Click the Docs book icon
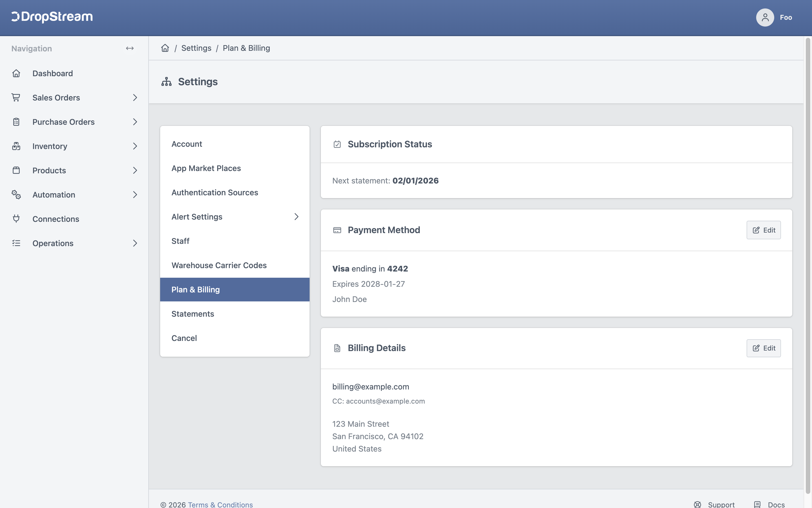This screenshot has height=508, width=812. coord(757,504)
